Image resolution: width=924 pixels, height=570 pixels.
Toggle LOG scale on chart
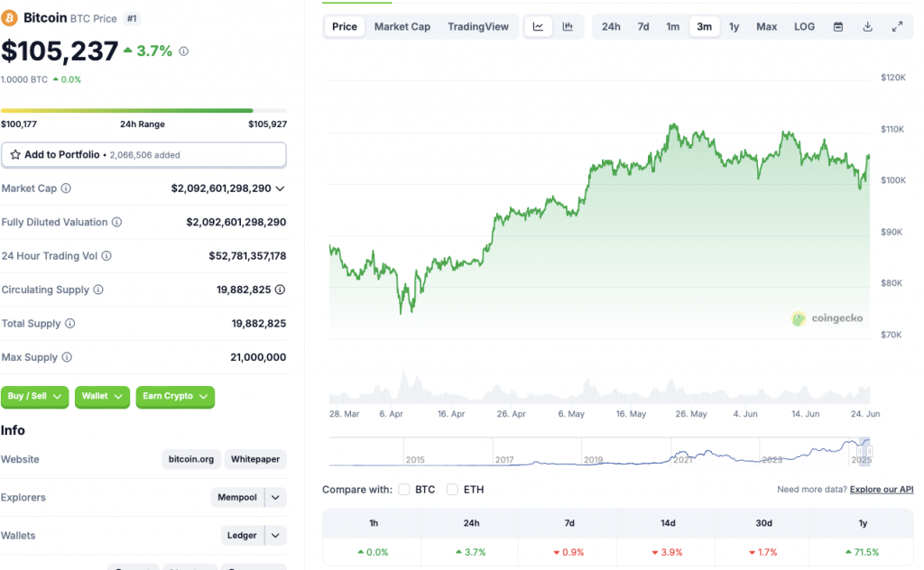point(804,26)
